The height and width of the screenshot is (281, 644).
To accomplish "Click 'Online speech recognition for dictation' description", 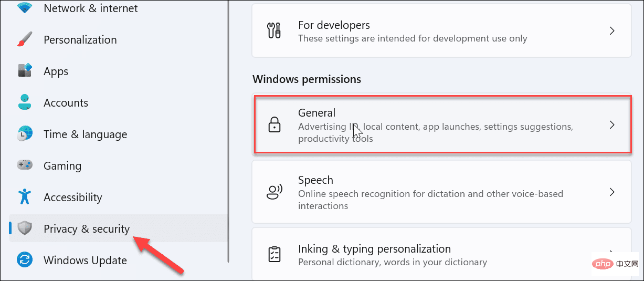I will pos(430,200).
